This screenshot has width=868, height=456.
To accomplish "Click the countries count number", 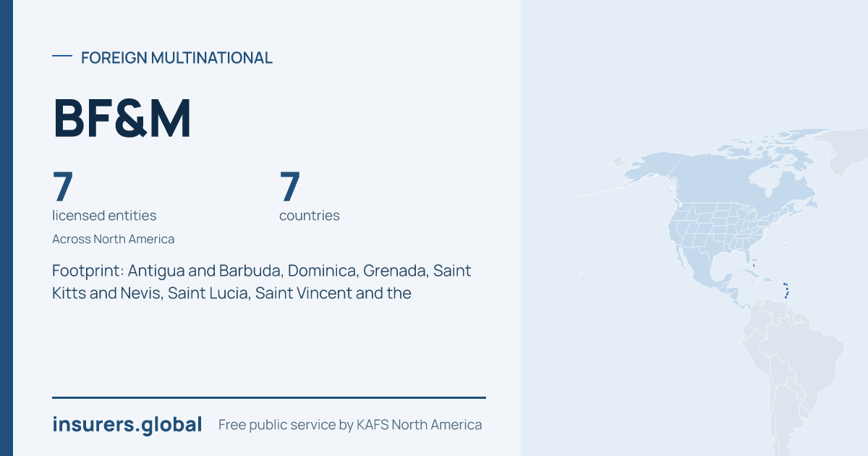I will tap(290, 187).
